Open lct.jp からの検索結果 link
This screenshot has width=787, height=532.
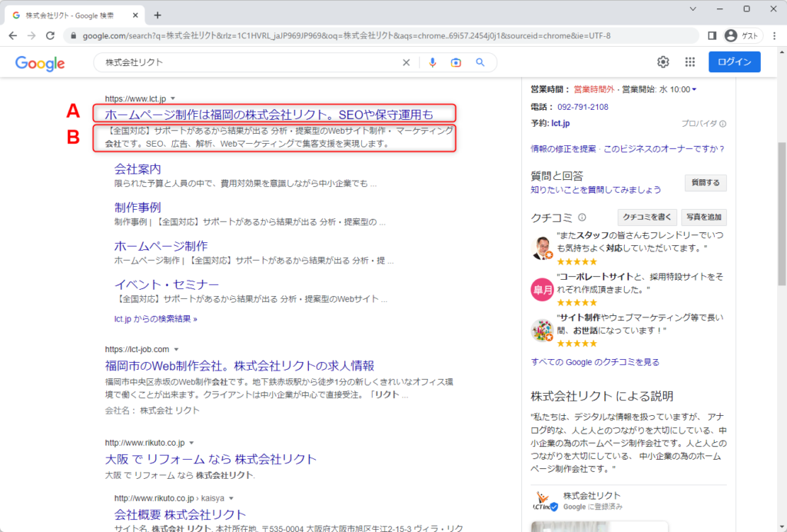(x=155, y=319)
